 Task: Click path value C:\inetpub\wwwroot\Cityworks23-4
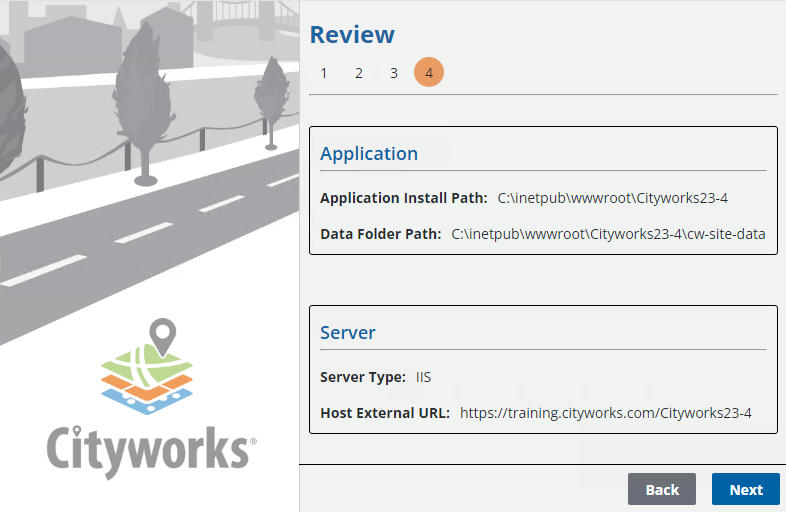[613, 198]
